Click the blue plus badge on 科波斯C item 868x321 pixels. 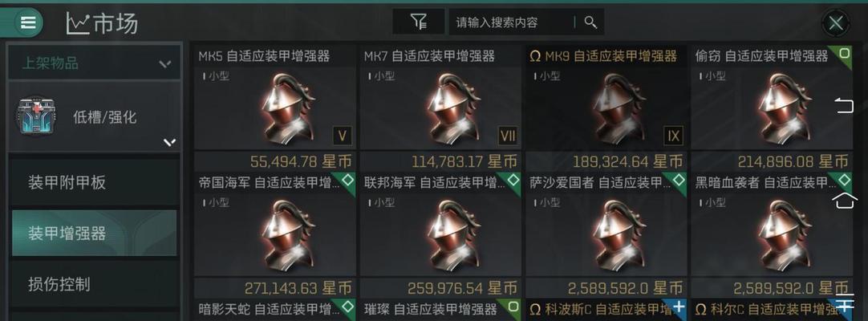pos(678,307)
